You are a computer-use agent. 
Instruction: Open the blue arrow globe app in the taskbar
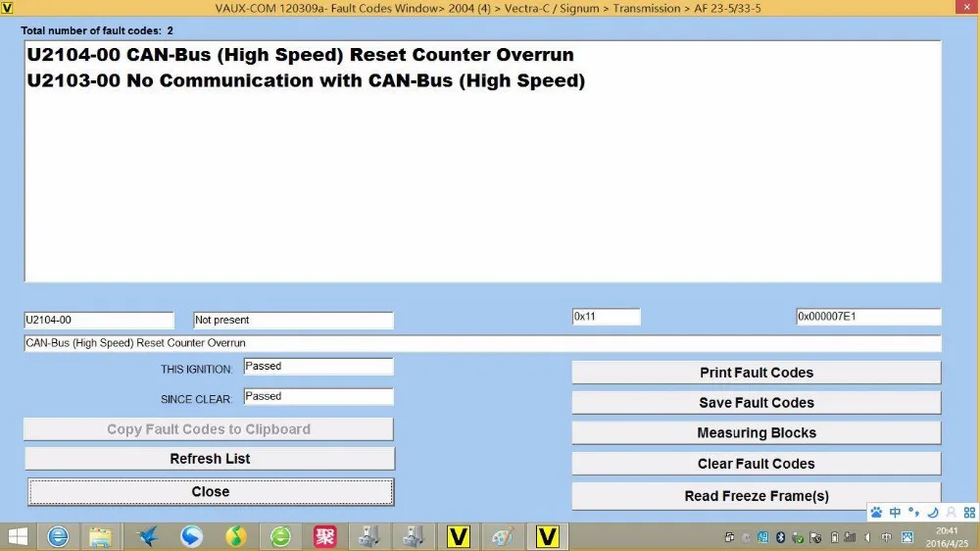click(191, 536)
